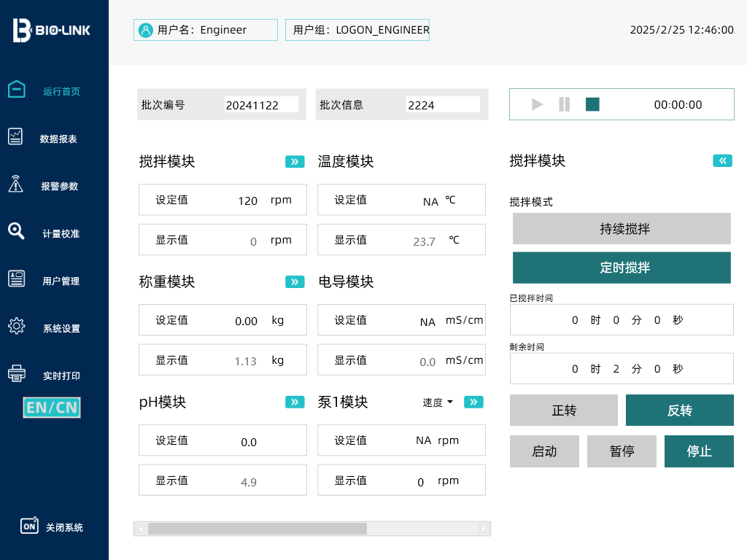Toggle language with the EN/CN switch
Image resolution: width=747 pixels, height=560 pixels.
tap(51, 408)
